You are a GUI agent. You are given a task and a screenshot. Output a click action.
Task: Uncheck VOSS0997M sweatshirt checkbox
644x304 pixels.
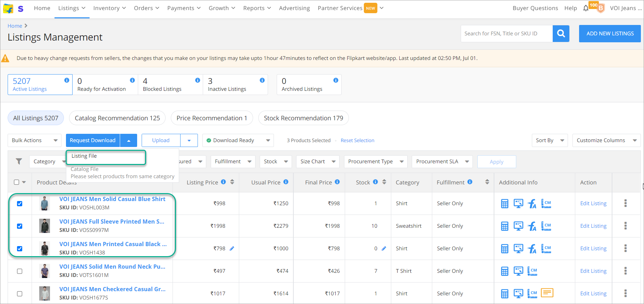click(x=20, y=226)
